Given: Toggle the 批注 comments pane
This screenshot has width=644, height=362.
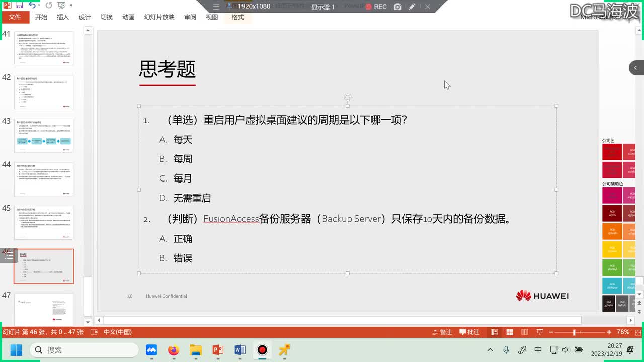Looking at the screenshot, I should [469, 332].
